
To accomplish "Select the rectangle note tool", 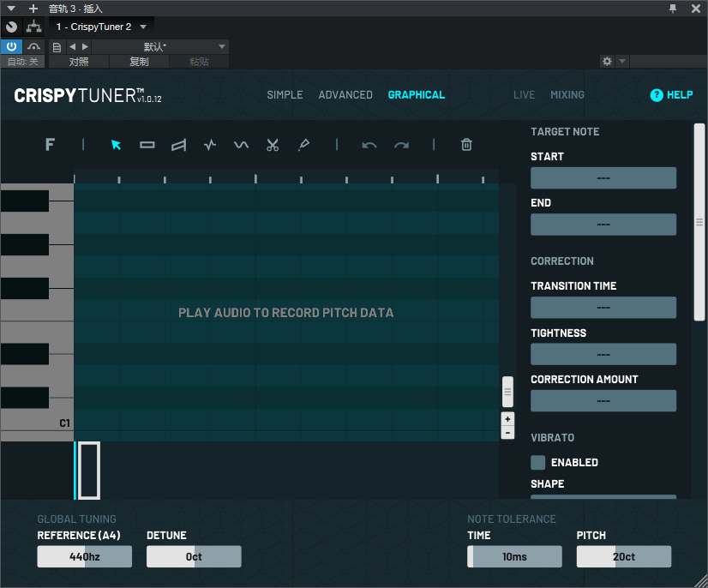I will click(x=147, y=145).
